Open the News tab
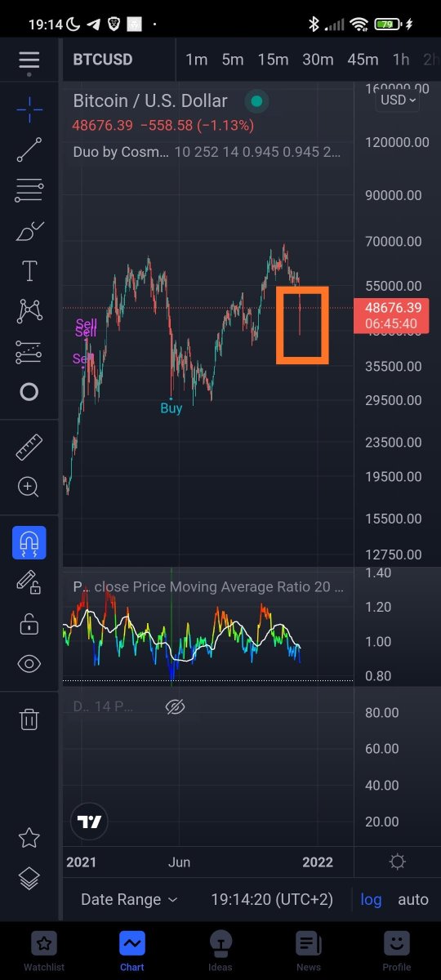 tap(309, 951)
